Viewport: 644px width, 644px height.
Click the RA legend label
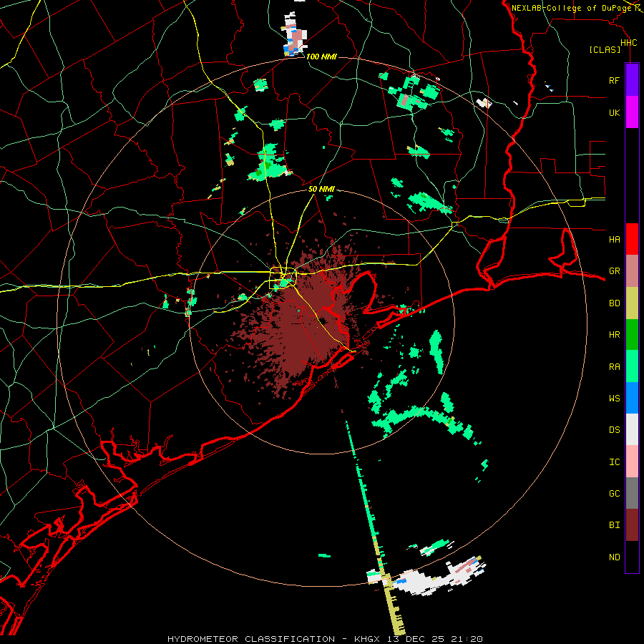click(614, 366)
